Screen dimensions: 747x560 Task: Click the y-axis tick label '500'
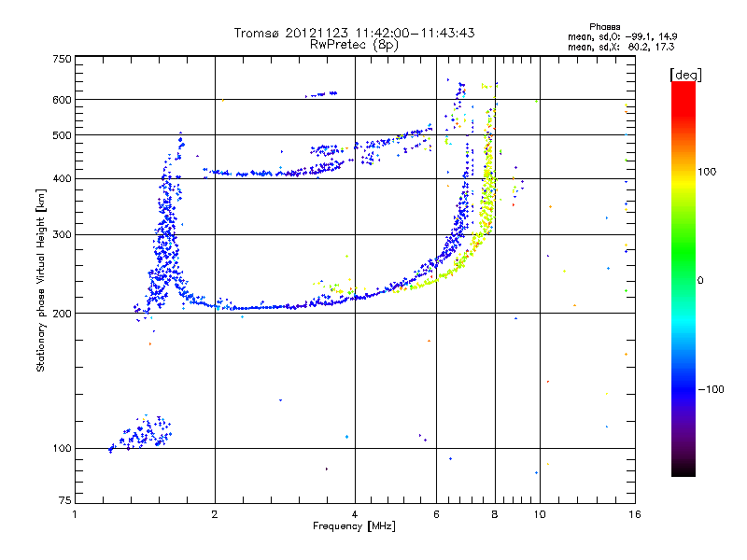(63, 134)
